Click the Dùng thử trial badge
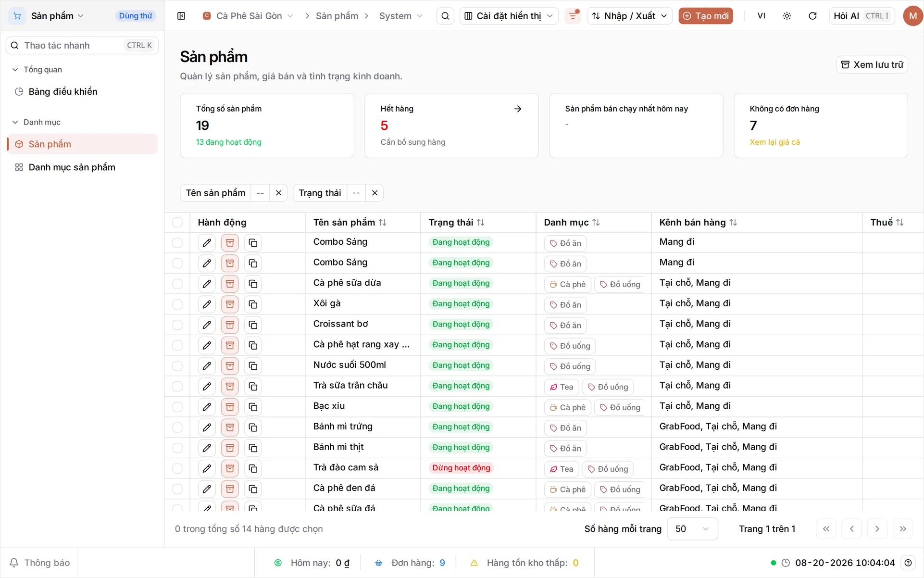924x578 pixels. click(136, 16)
